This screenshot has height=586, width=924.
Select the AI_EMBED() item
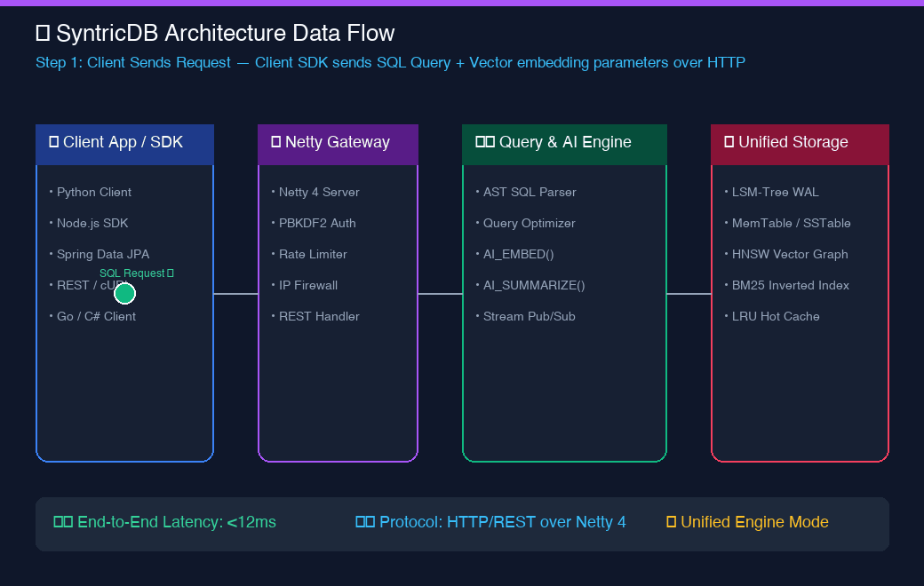(x=515, y=255)
